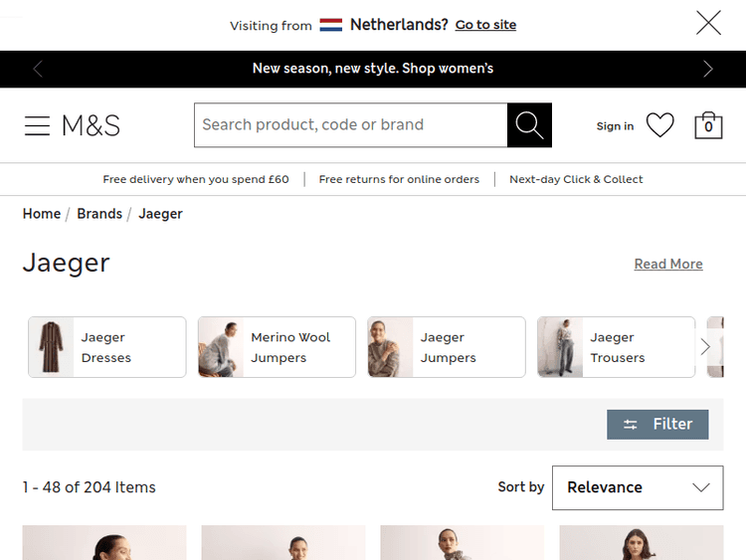Click the M&S logo
746x560 pixels.
(91, 125)
